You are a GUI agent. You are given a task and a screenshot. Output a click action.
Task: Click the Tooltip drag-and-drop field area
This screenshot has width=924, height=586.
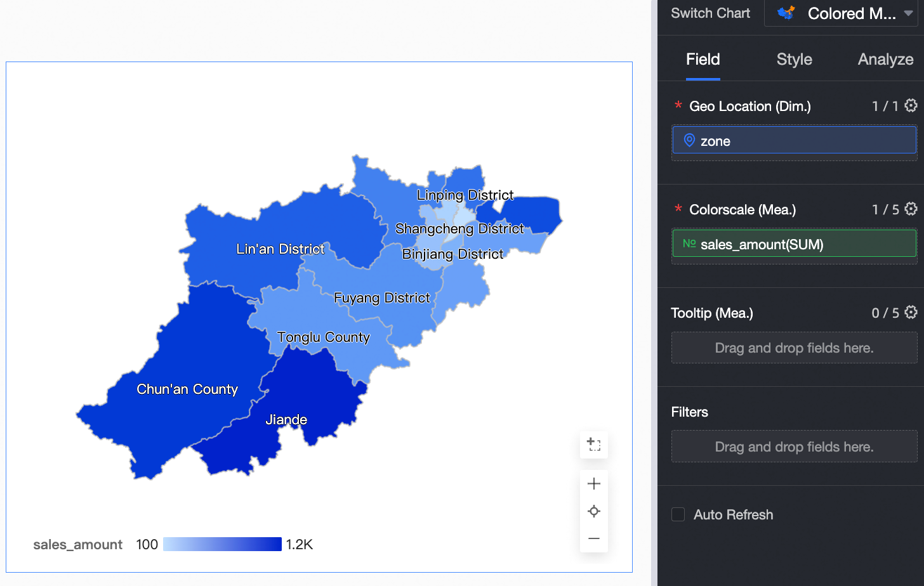794,348
